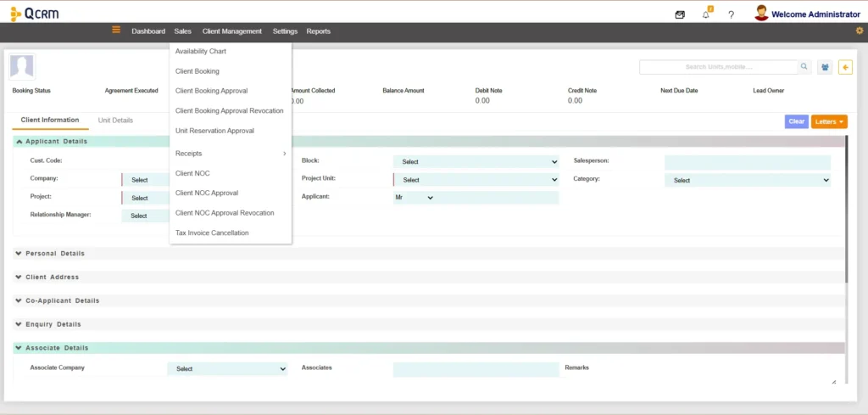Collapse the Associate Details section
868x415 pixels.
(429, 348)
